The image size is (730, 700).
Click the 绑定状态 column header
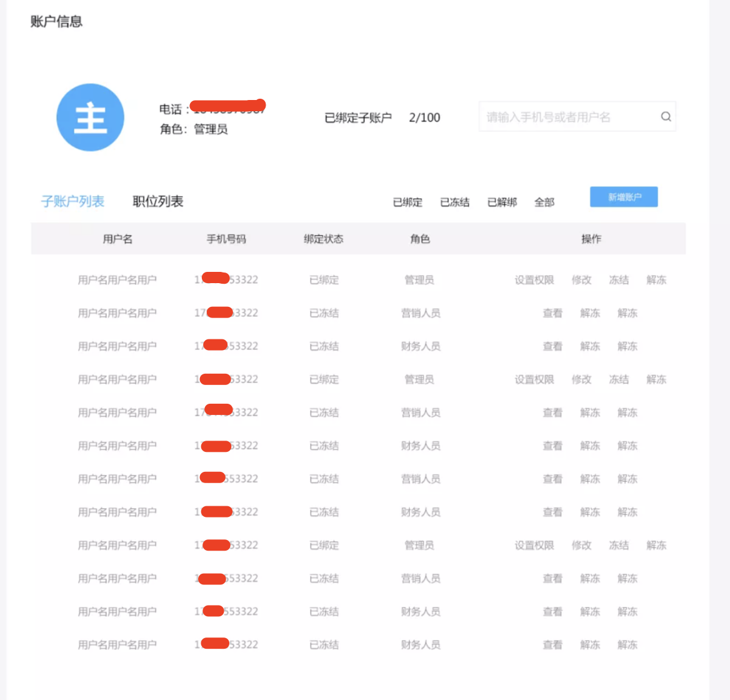(322, 238)
